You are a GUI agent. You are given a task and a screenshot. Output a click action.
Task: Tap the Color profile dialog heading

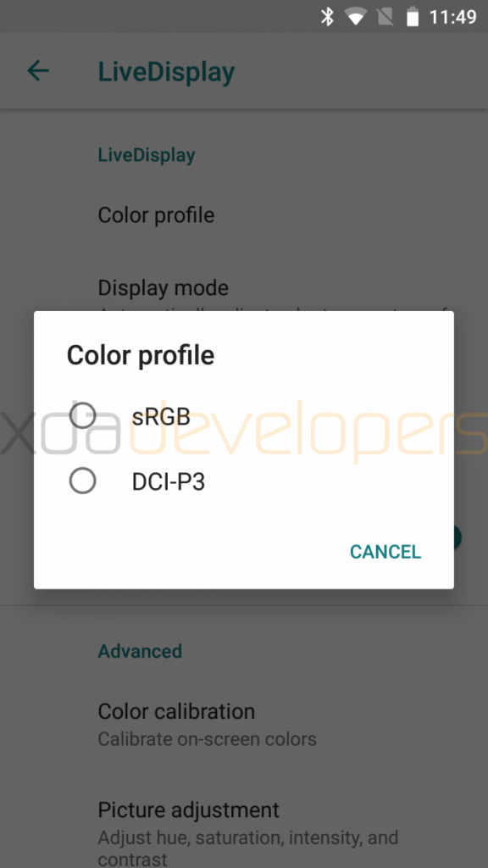tap(141, 355)
